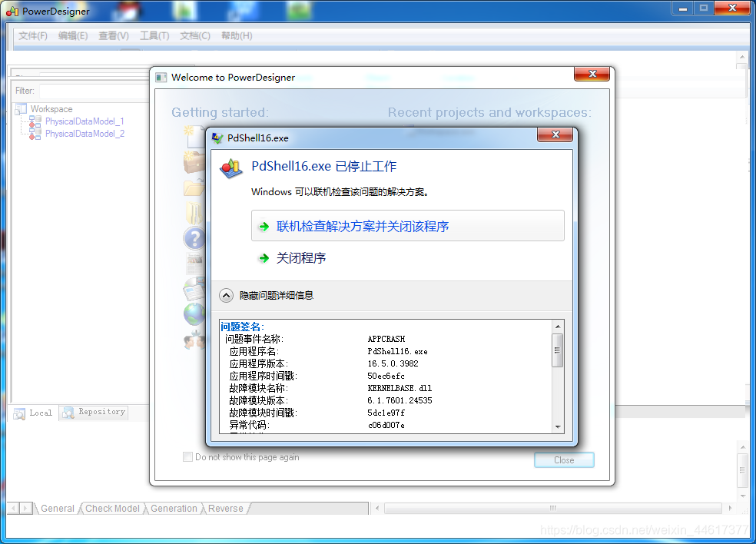
Task: Click the Repository tab icon
Action: click(68, 413)
